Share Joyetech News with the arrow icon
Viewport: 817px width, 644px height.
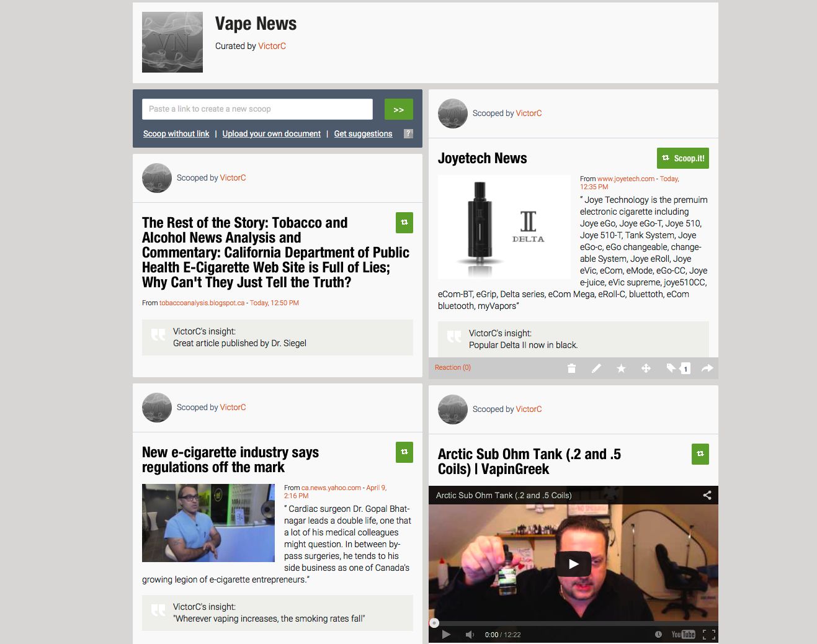pos(707,369)
